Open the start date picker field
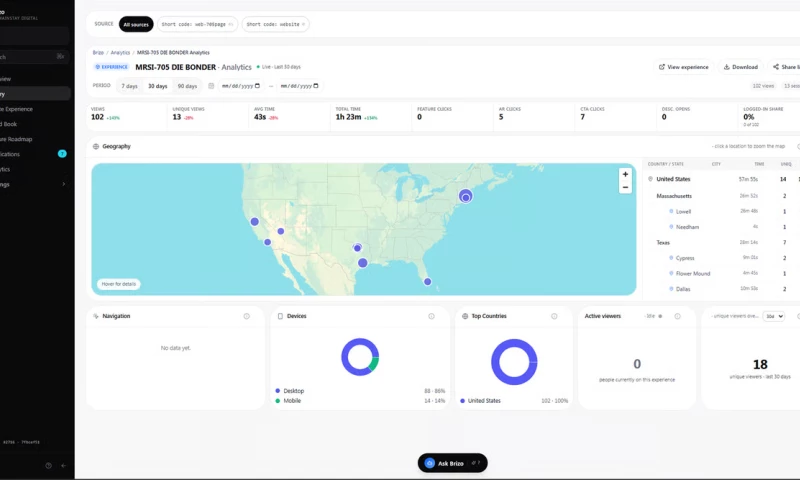This screenshot has height=480, width=800. point(241,86)
